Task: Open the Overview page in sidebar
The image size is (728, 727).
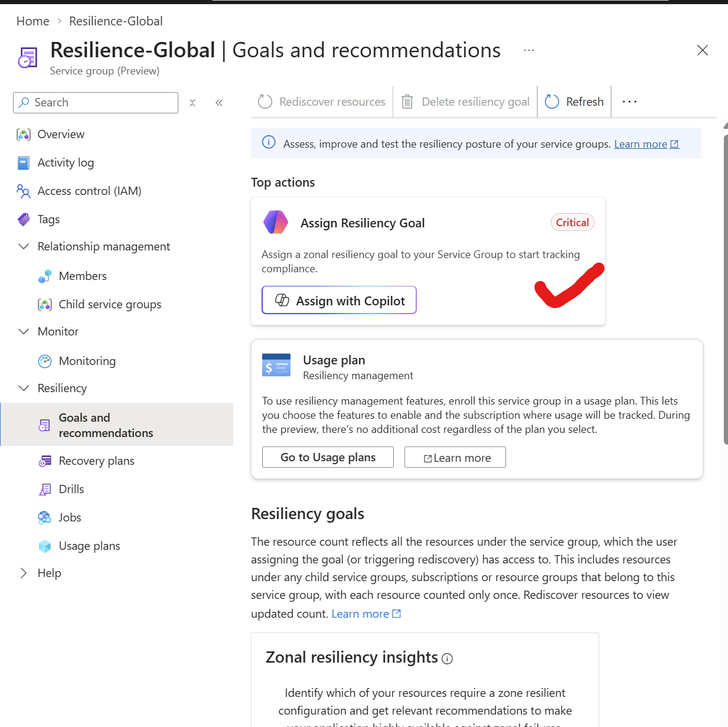Action: click(61, 134)
